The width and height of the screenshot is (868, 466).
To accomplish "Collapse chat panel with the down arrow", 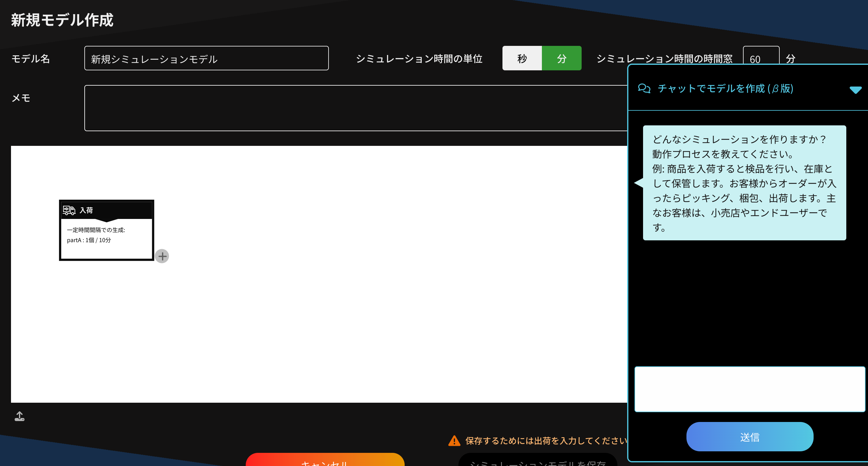I will 855,90.
